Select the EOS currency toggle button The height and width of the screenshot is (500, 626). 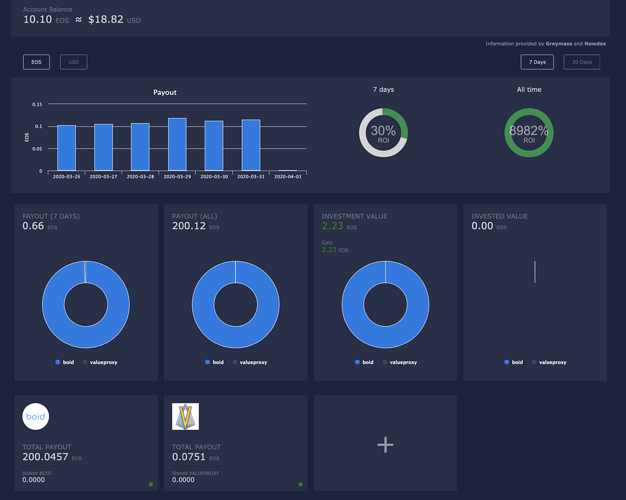[36, 62]
